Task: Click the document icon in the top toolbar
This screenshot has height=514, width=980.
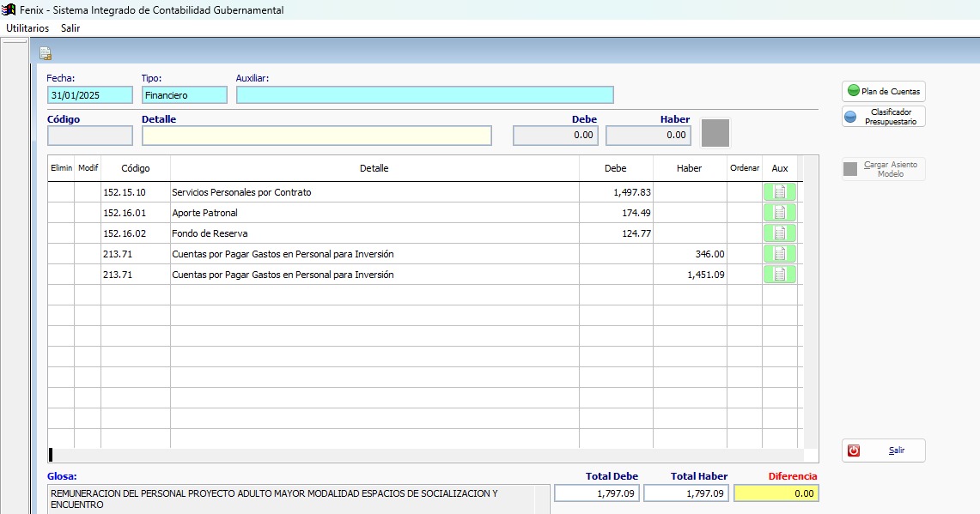Action: [x=46, y=53]
